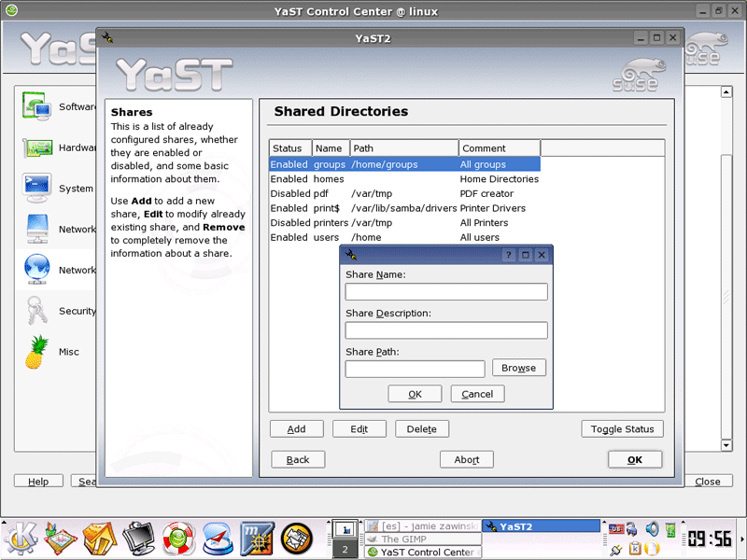Launch the office suite icon in the panel

click(x=60, y=539)
